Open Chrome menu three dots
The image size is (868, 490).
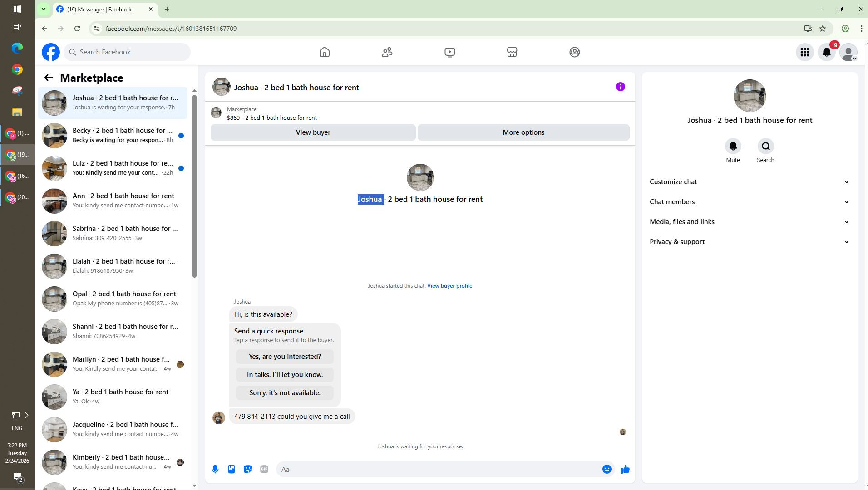(862, 29)
